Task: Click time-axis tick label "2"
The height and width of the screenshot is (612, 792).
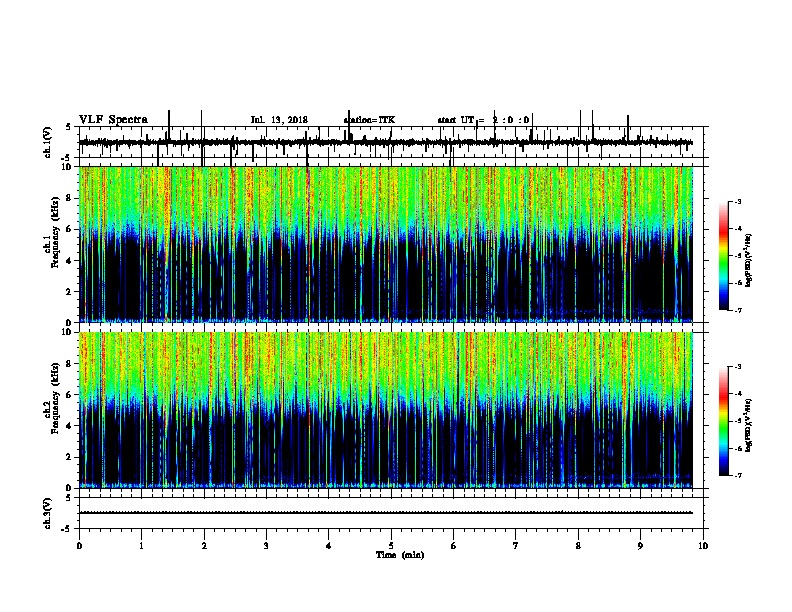Action: click(x=204, y=546)
